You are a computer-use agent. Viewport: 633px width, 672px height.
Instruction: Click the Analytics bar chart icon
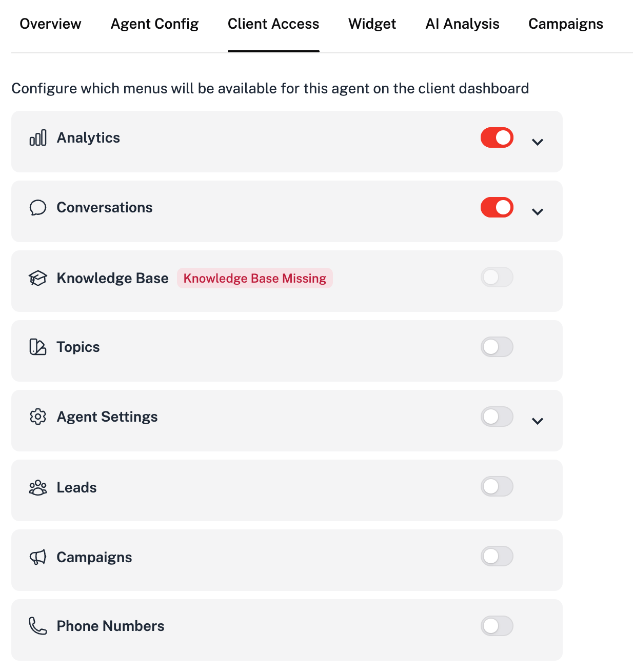click(x=38, y=138)
